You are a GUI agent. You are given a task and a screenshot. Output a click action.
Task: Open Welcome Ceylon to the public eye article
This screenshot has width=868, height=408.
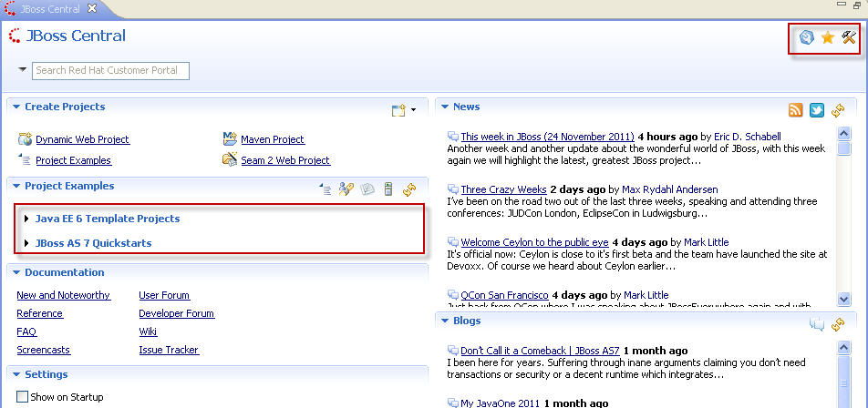534,242
